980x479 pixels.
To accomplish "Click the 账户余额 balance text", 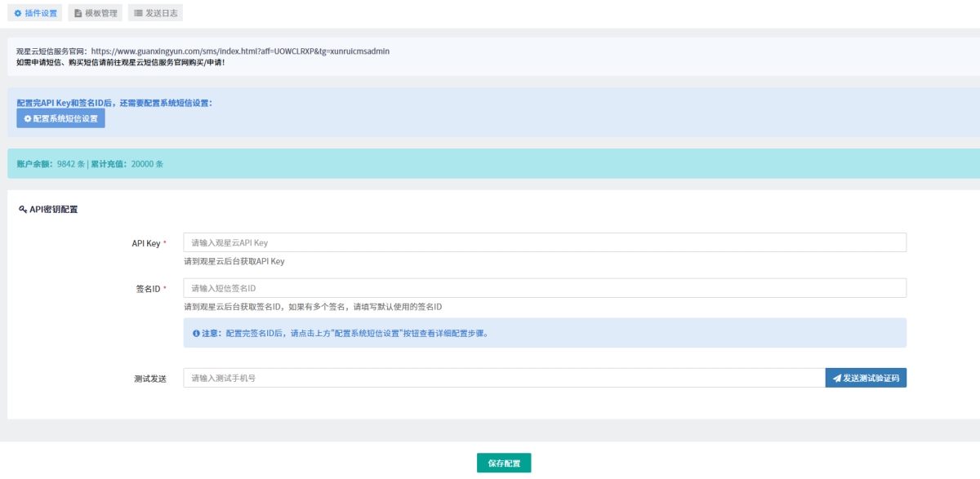I will tap(51, 164).
